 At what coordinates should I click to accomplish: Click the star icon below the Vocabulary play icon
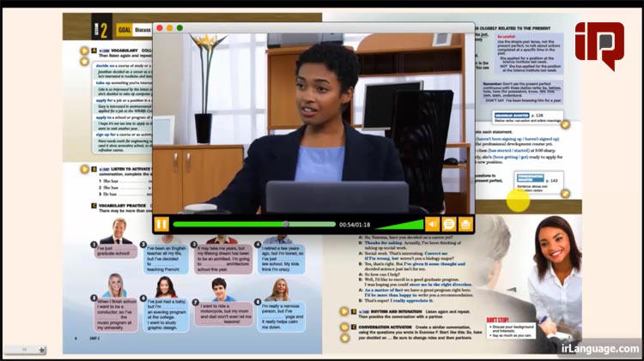tap(84, 62)
